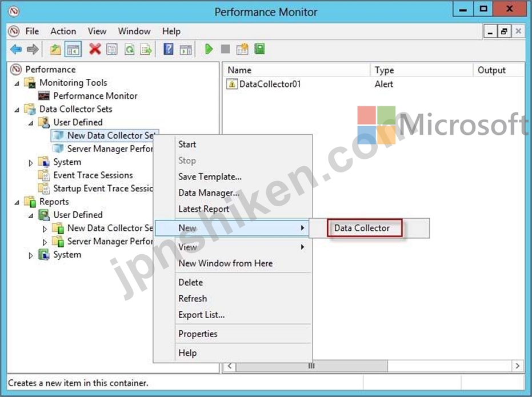Select Server Manager Performance under Data Collector Sets
The height and width of the screenshot is (397, 532).
click(110, 149)
